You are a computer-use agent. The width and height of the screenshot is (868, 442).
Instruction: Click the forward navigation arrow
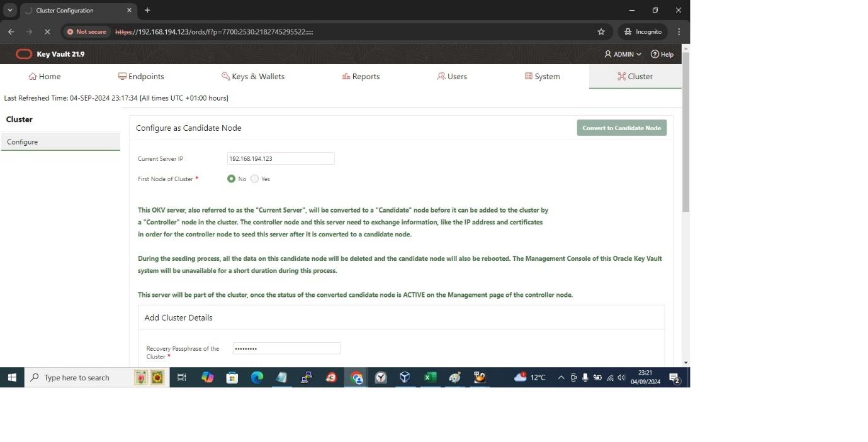[x=30, y=31]
